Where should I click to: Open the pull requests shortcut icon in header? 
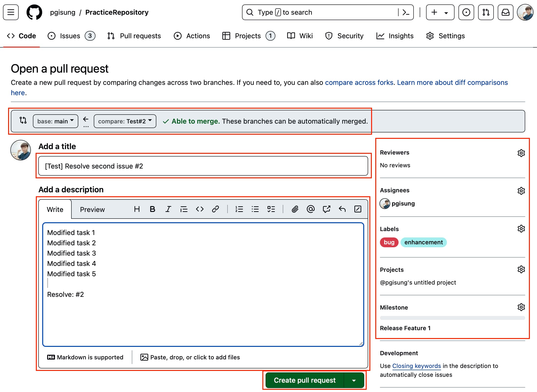(486, 12)
